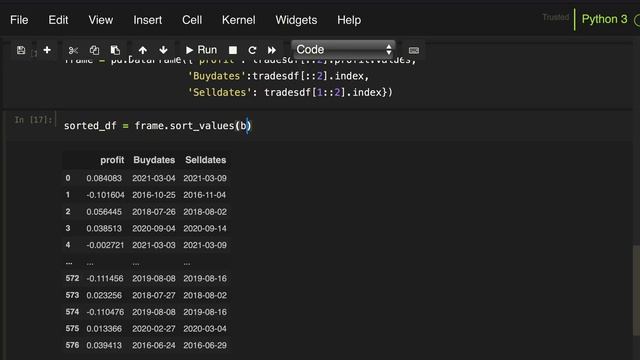Click the profit column header

pos(112,160)
